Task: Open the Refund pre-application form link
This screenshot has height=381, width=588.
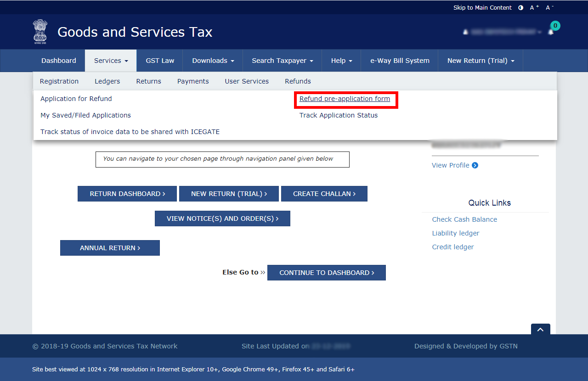Action: click(345, 99)
